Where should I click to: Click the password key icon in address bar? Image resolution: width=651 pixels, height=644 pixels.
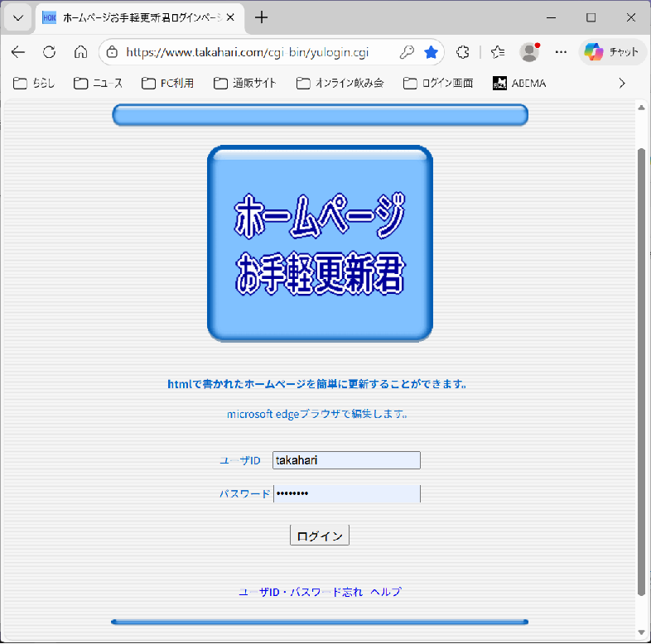[406, 52]
